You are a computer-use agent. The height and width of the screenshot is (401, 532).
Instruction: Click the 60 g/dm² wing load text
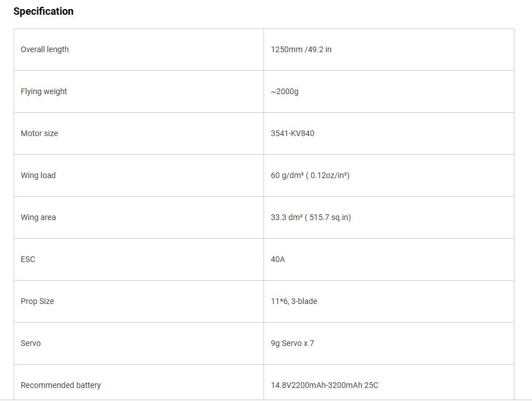click(x=287, y=175)
